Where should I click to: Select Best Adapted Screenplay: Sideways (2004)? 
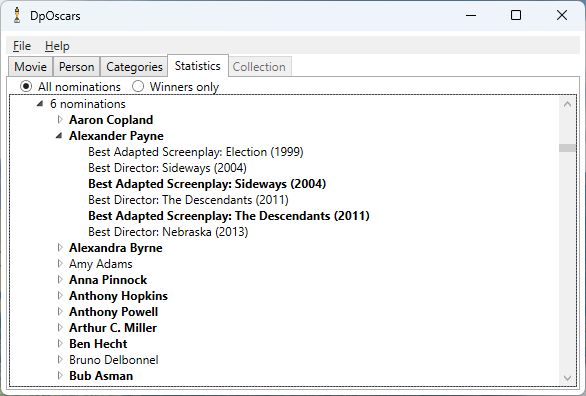pyautogui.click(x=207, y=184)
